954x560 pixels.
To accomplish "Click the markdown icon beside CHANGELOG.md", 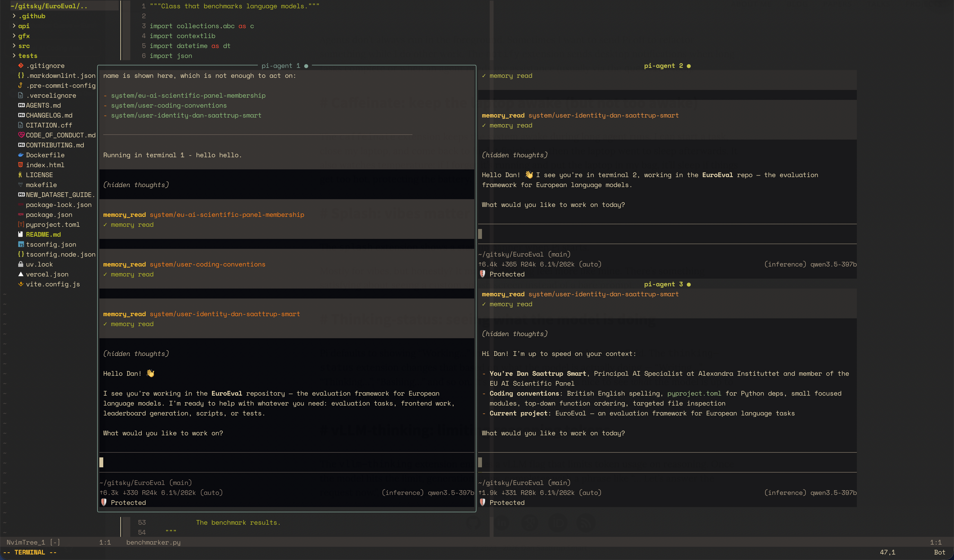I will (21, 115).
